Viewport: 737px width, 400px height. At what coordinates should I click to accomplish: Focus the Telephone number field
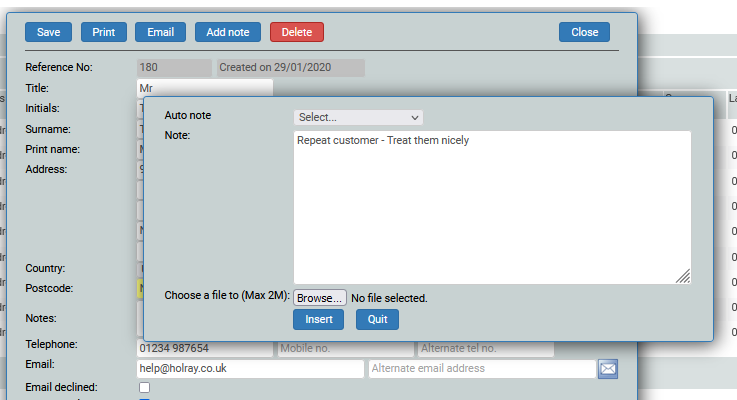pos(204,348)
